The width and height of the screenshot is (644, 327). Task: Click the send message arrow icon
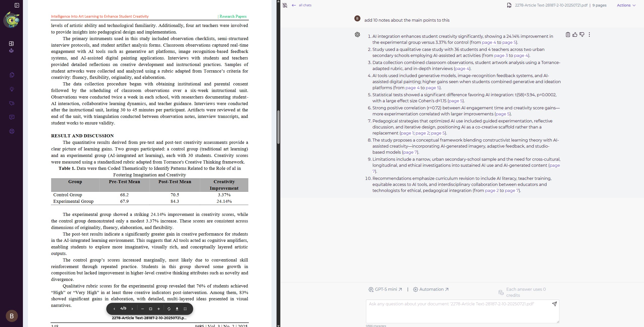point(554,304)
